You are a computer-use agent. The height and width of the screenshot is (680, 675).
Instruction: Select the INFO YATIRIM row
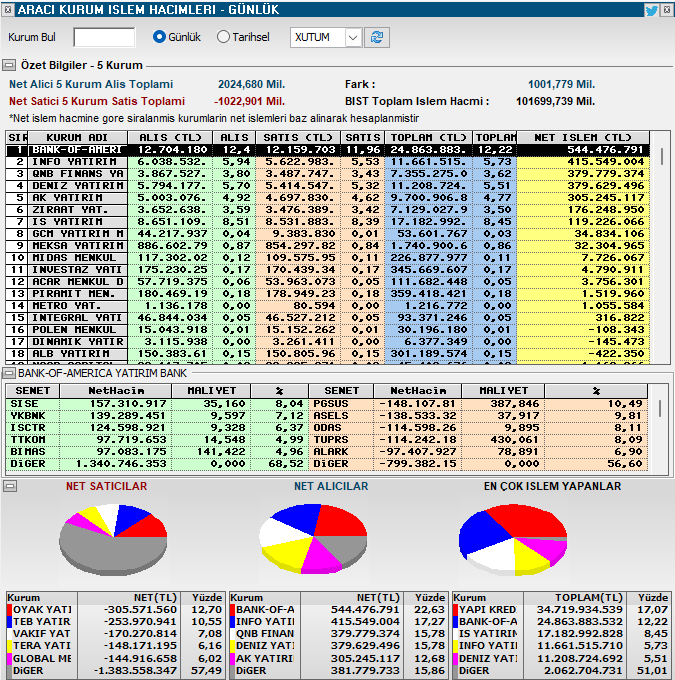328,162
